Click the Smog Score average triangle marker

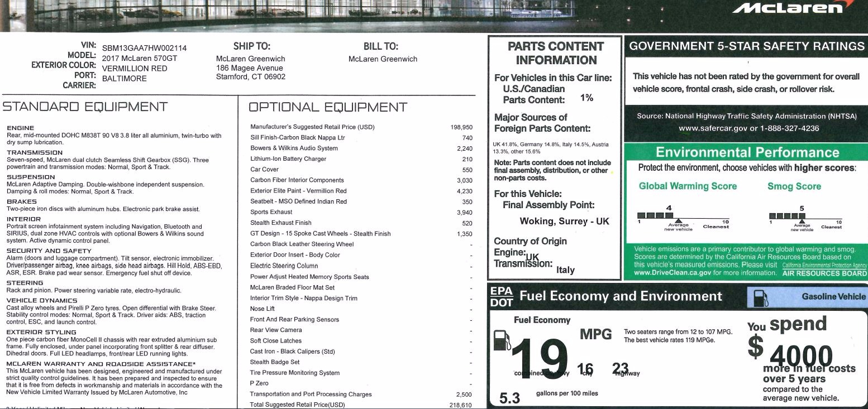[x=802, y=221]
